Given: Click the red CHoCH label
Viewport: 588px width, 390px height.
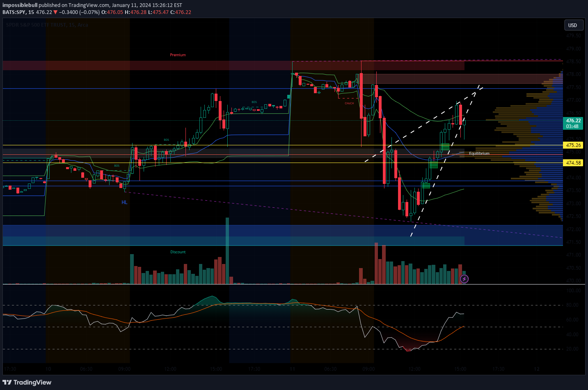Looking at the screenshot, I should tap(349, 103).
